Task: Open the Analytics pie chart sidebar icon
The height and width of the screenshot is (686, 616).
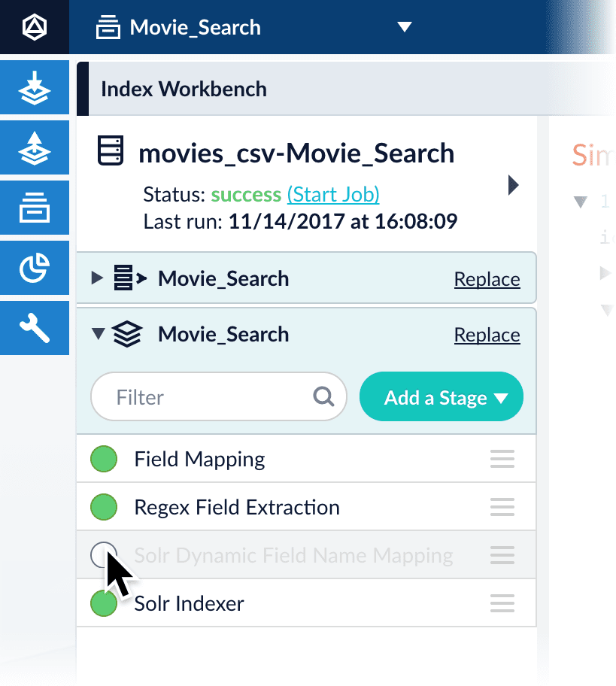Action: [34, 268]
